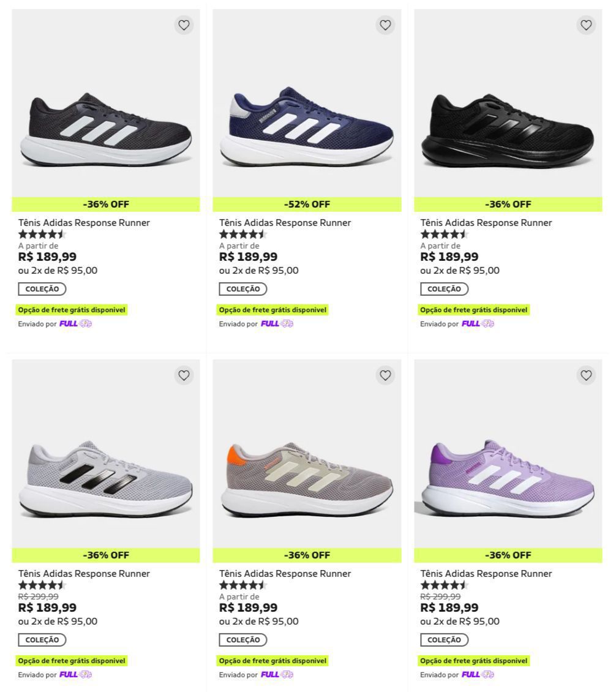The height and width of the screenshot is (692, 616).
Task: Click free shipping badge under beige sneaker
Action: pos(273,661)
